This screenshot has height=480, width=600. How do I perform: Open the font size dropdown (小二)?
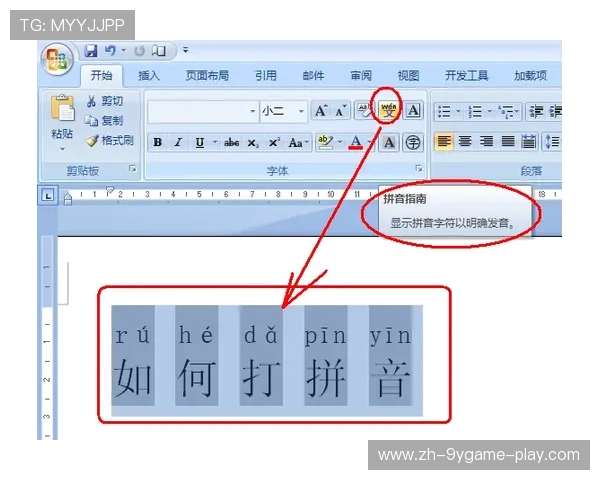(282, 111)
